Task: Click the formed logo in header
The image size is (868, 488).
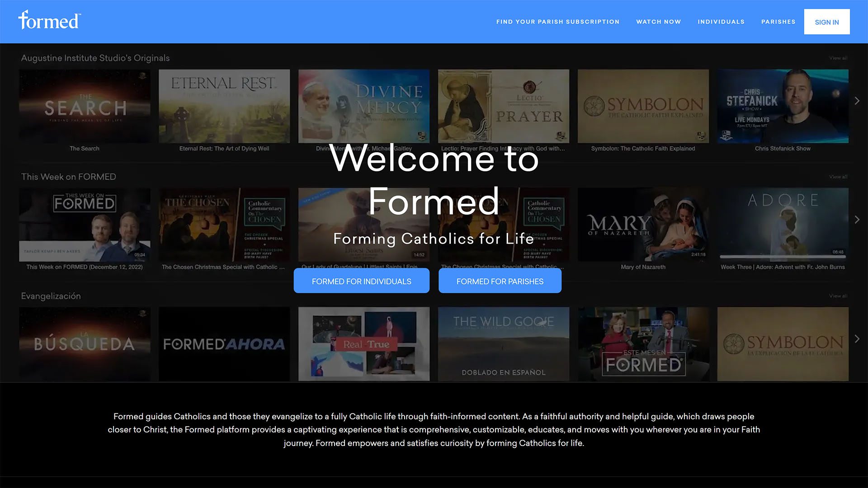Action: point(50,20)
